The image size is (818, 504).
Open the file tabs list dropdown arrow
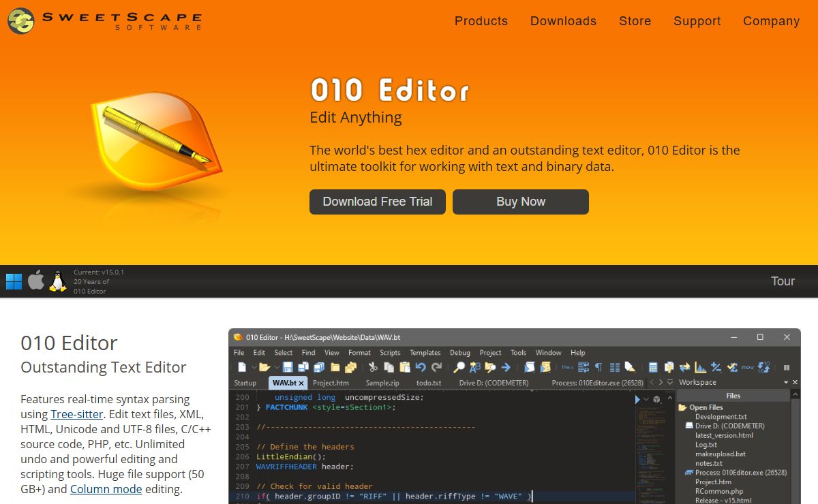pos(670,383)
